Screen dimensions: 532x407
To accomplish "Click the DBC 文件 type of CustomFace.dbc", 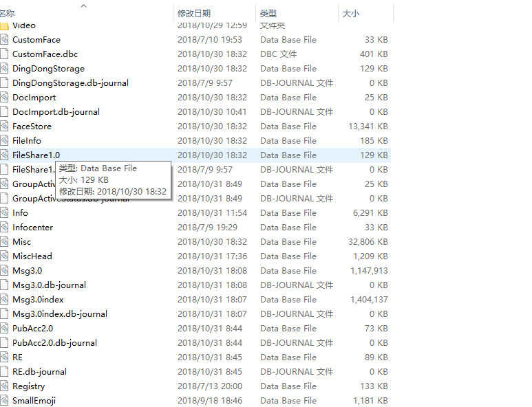I will click(x=279, y=54).
